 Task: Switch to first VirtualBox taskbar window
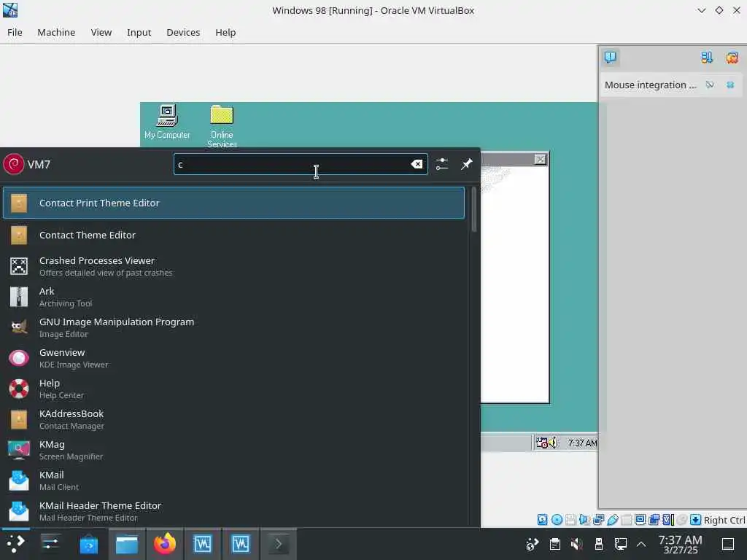pos(203,544)
